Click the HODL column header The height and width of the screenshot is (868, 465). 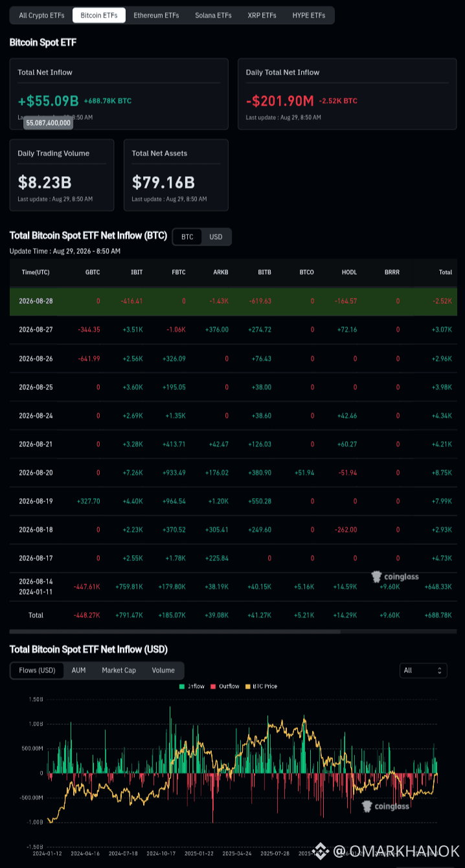coord(349,273)
